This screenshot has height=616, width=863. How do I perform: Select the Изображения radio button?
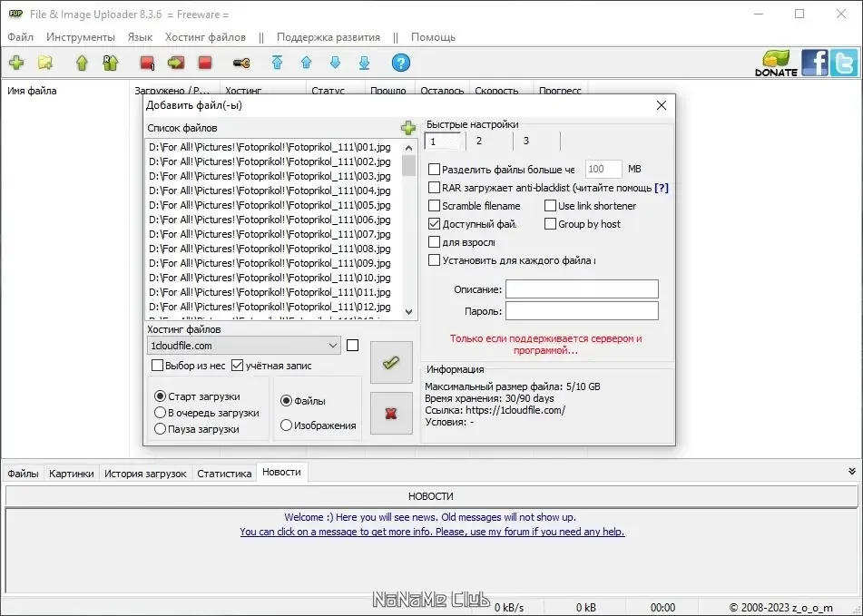click(x=286, y=425)
